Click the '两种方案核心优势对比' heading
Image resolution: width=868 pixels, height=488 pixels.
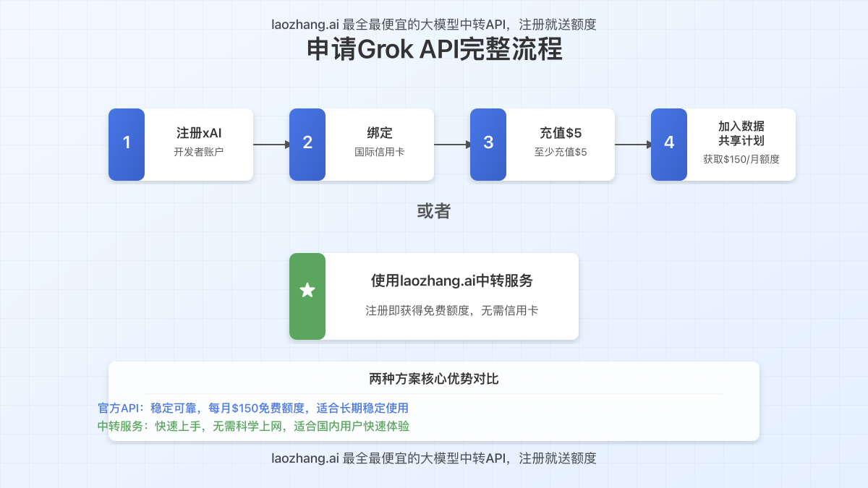434,379
